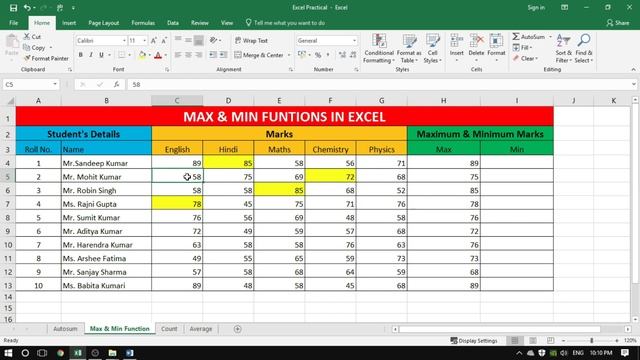This screenshot has width=640, height=360.
Task: Apply percent style
Action: point(318,55)
